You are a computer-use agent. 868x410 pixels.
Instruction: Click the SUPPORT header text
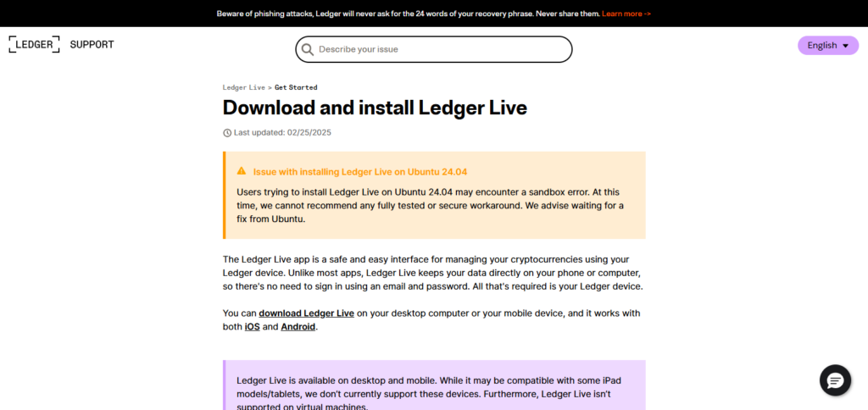pyautogui.click(x=92, y=45)
